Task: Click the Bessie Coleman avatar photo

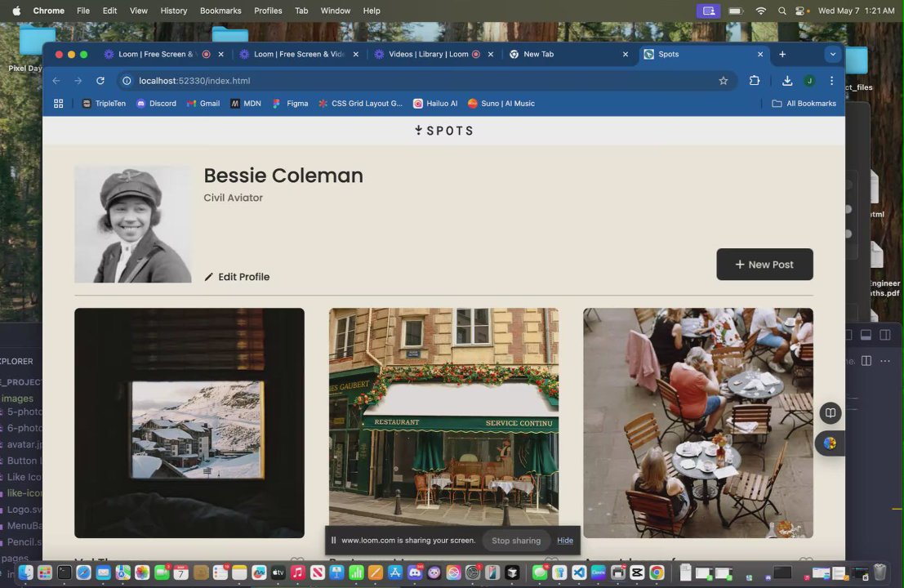Action: point(132,224)
